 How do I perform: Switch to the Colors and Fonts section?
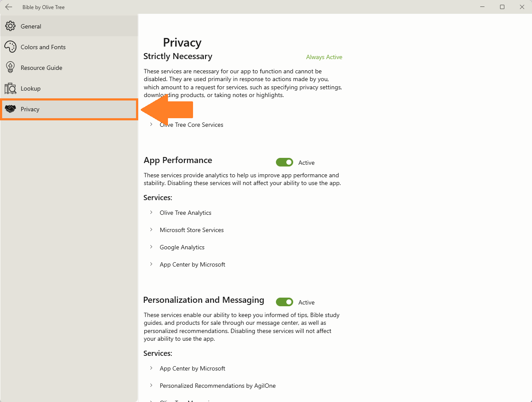click(x=69, y=47)
